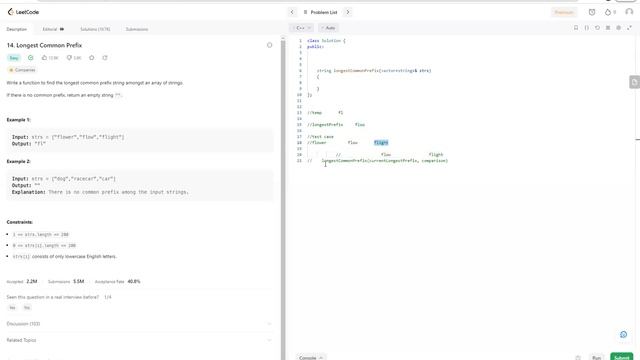
Task: Click the Example 1 input code block
Action: [x=139, y=140]
